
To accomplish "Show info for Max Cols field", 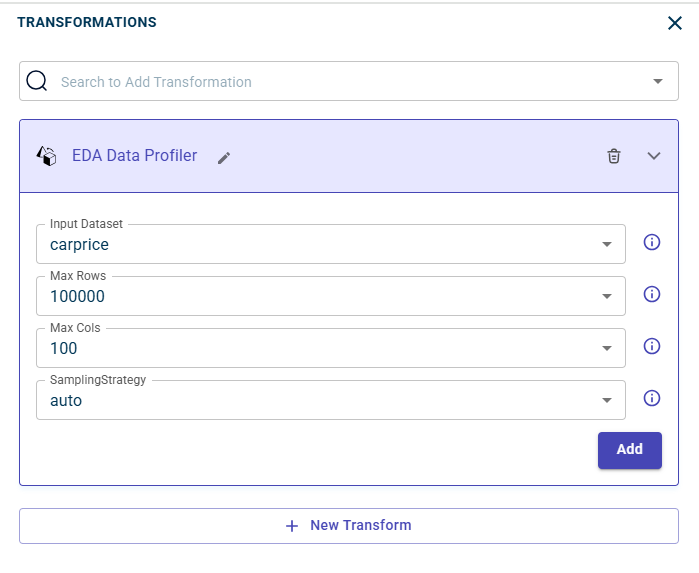I will 652,346.
